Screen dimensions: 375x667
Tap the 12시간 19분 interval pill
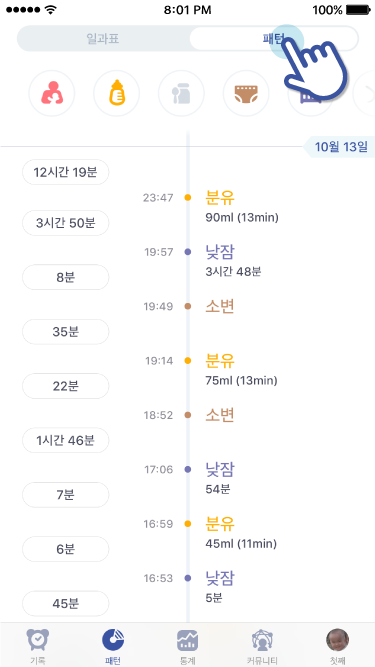65,172
